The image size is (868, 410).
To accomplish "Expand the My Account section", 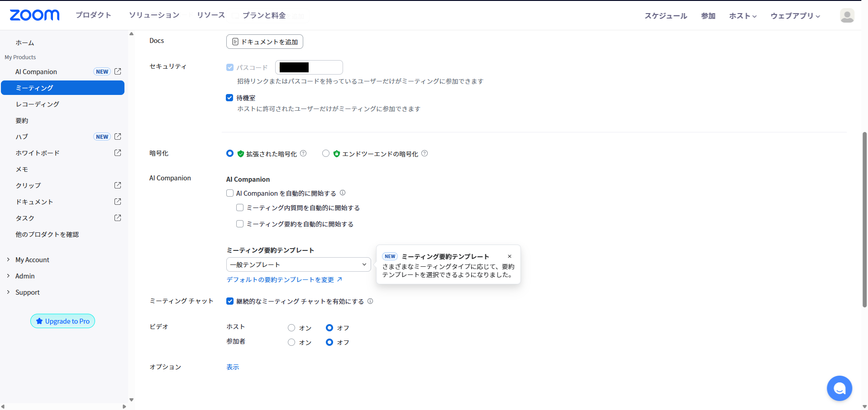I will click(32, 259).
